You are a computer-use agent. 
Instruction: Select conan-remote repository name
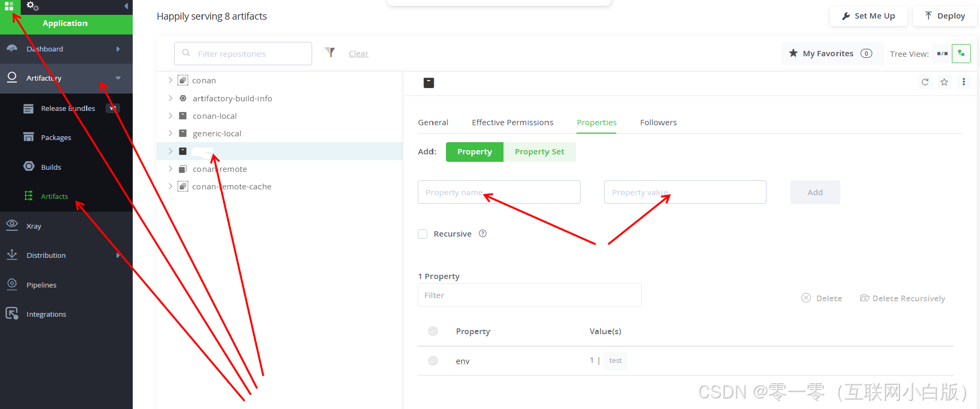click(x=220, y=169)
